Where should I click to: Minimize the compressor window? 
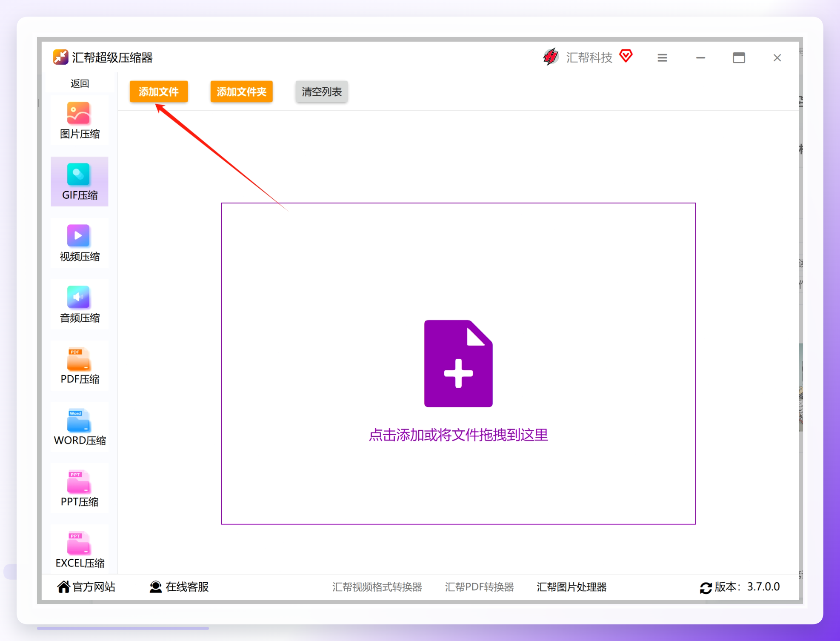click(x=700, y=57)
